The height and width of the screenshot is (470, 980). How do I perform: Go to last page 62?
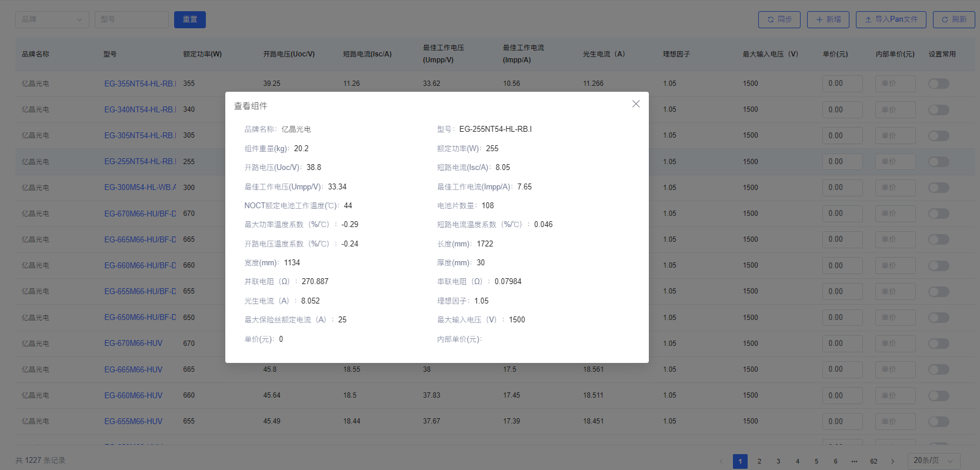[874, 461]
